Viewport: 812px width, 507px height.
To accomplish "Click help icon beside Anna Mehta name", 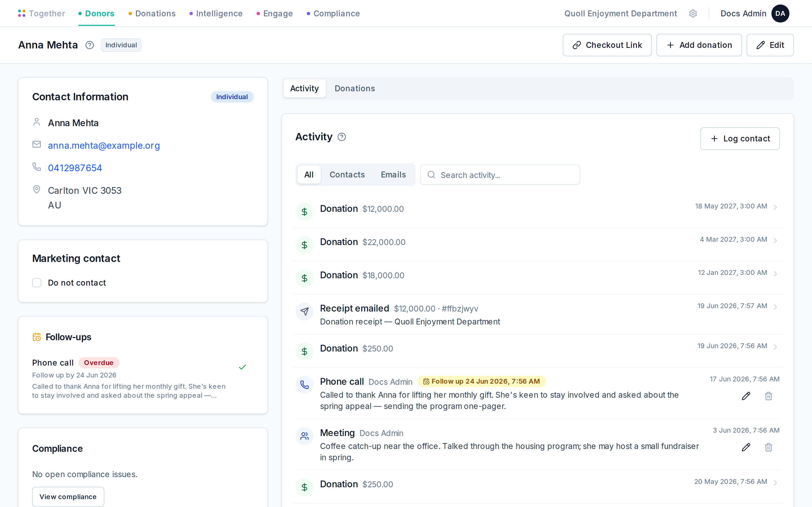I will click(x=90, y=45).
